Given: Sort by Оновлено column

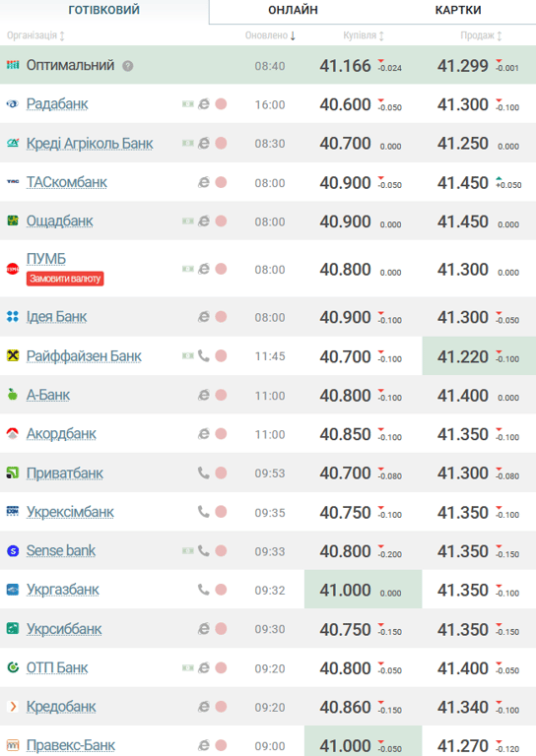Looking at the screenshot, I should pos(270,35).
